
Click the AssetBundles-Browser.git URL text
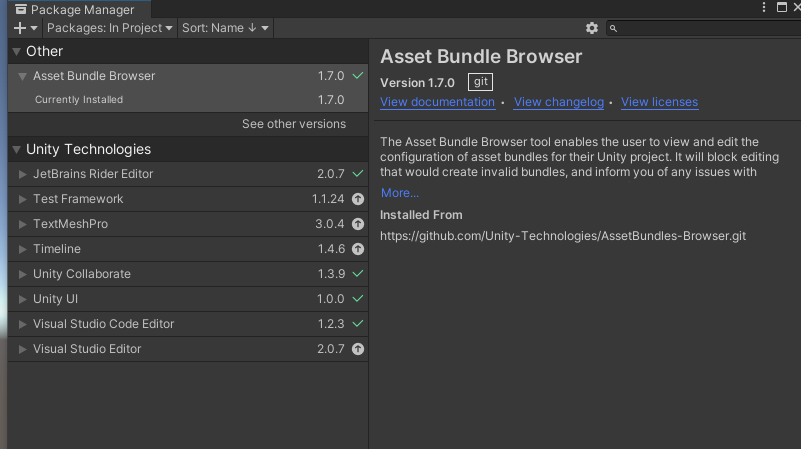coord(563,235)
